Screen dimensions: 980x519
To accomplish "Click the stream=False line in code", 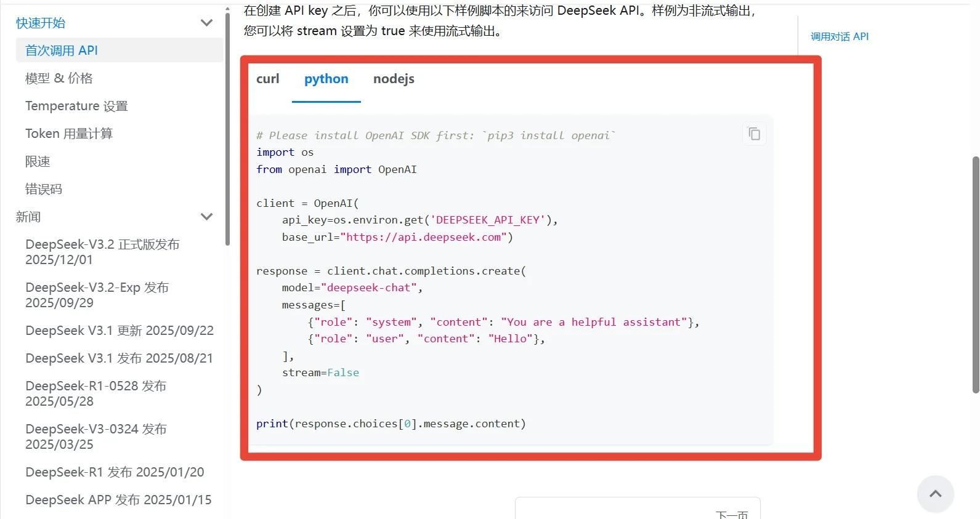I will [320, 372].
